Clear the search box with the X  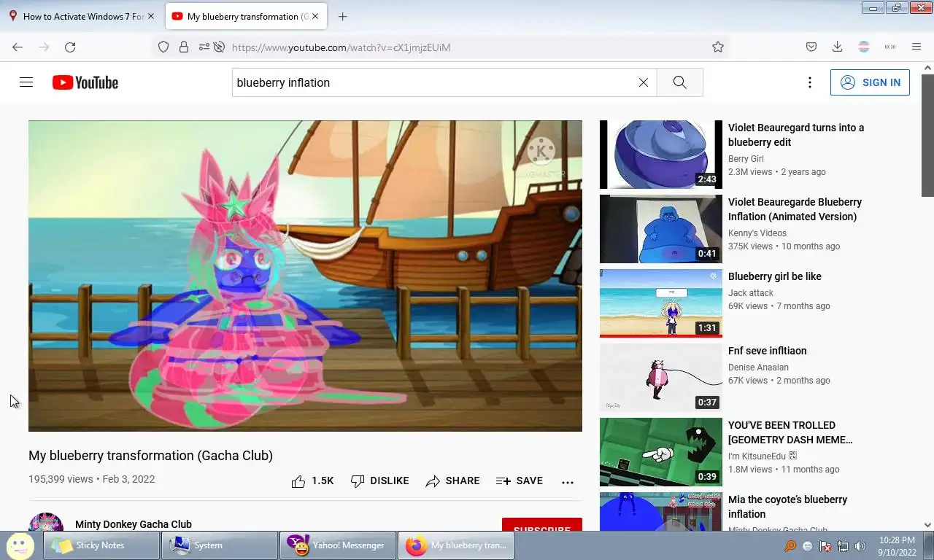(x=644, y=82)
